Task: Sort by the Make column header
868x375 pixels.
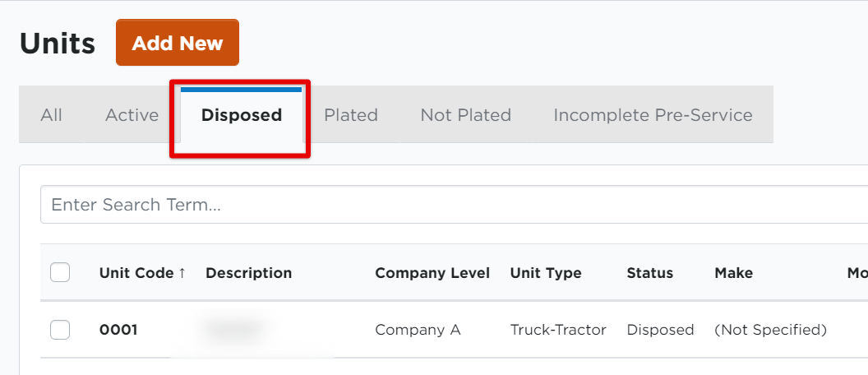Action: (x=733, y=273)
